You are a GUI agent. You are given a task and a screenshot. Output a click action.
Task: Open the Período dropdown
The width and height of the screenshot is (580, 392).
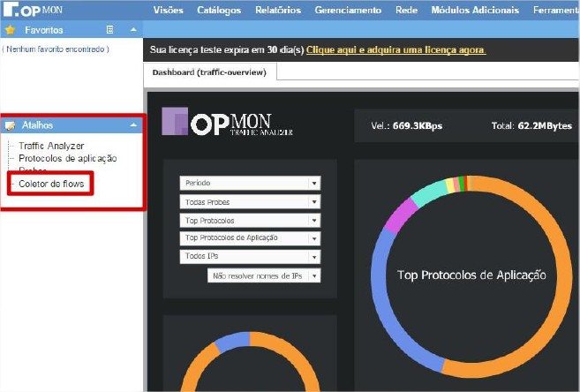point(313,184)
